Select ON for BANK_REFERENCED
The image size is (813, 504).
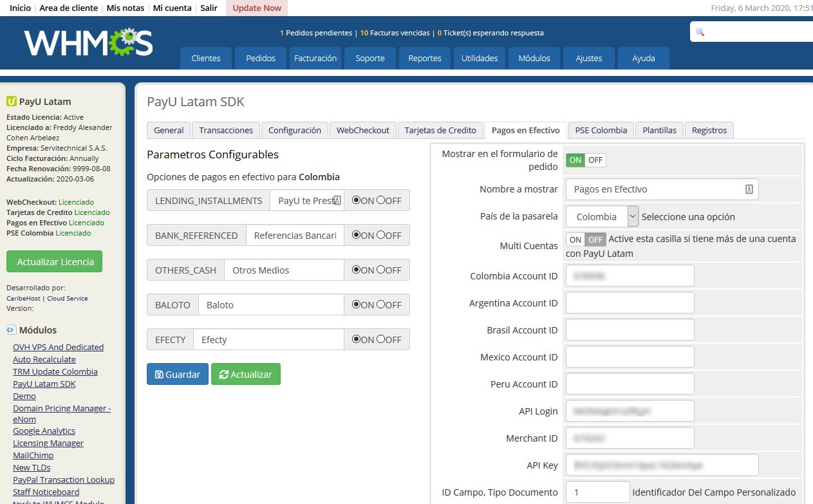356,235
